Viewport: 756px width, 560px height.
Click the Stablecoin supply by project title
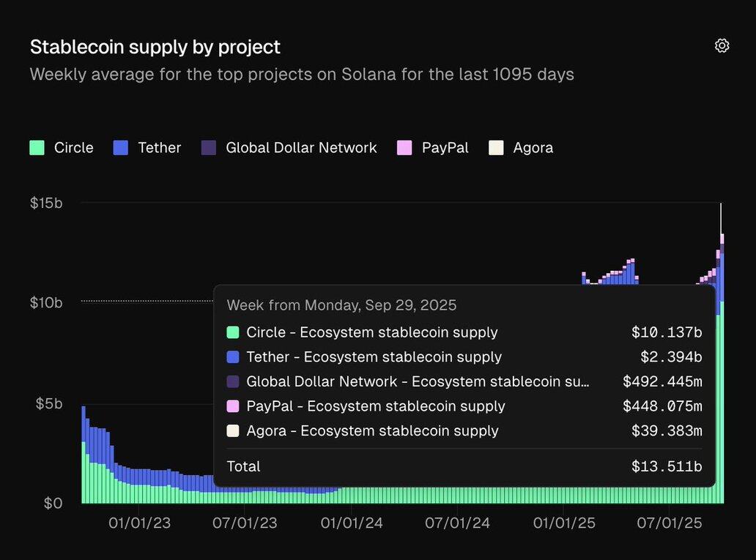(x=155, y=47)
